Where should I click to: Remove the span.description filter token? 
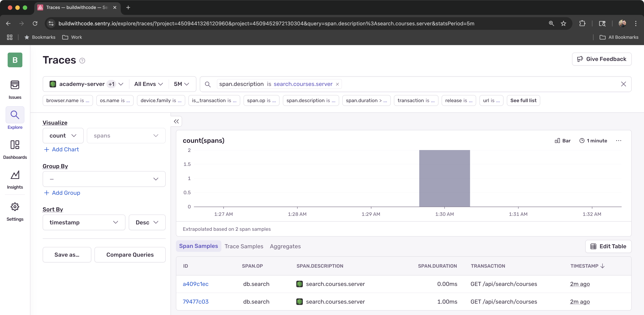click(x=337, y=84)
